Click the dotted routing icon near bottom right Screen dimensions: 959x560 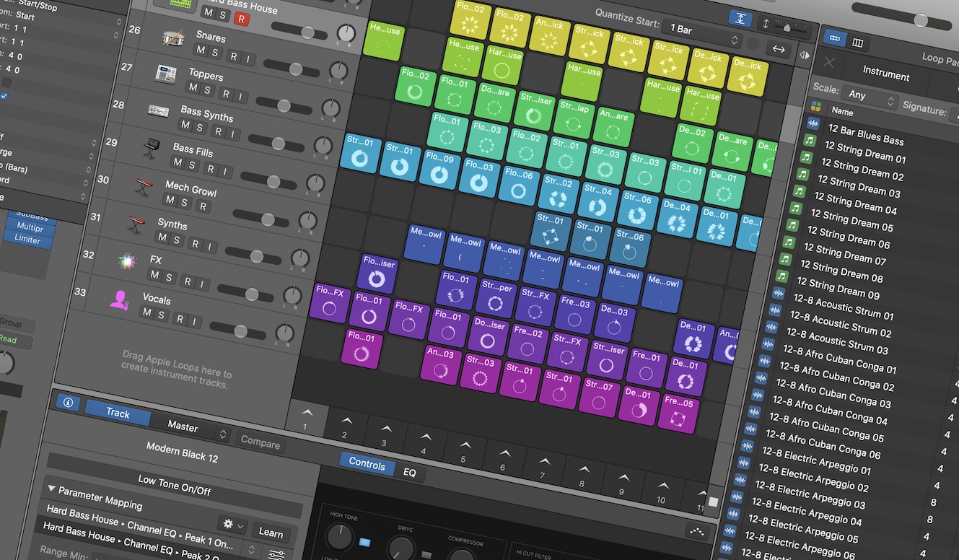pyautogui.click(x=696, y=532)
